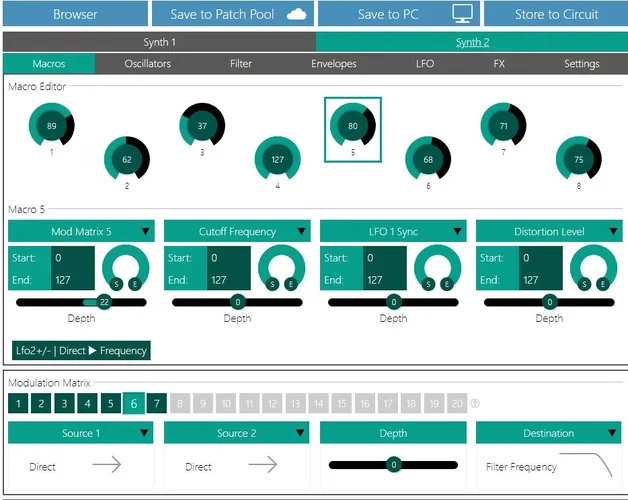Select modulation matrix slot 12
This screenshot has height=500, width=628.
pos(272,403)
